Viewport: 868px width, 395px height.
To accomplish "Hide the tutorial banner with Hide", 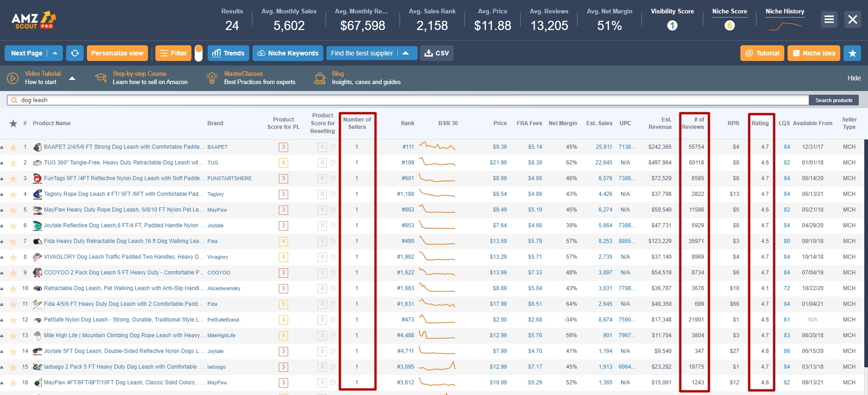I will (x=854, y=78).
